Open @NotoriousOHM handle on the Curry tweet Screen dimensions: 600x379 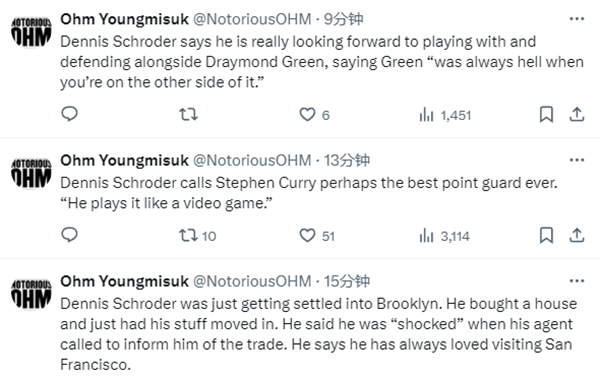pyautogui.click(x=252, y=160)
